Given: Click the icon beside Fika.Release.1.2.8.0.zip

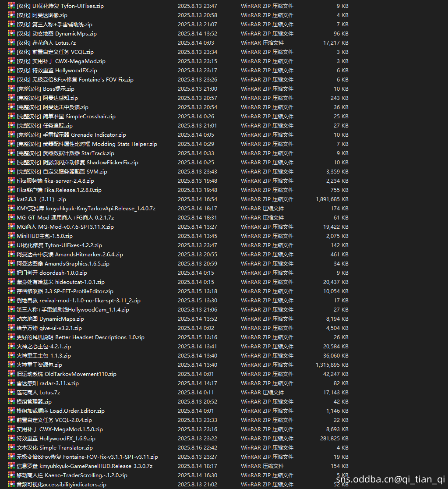Looking at the screenshot, I should pyautogui.click(x=11, y=190).
